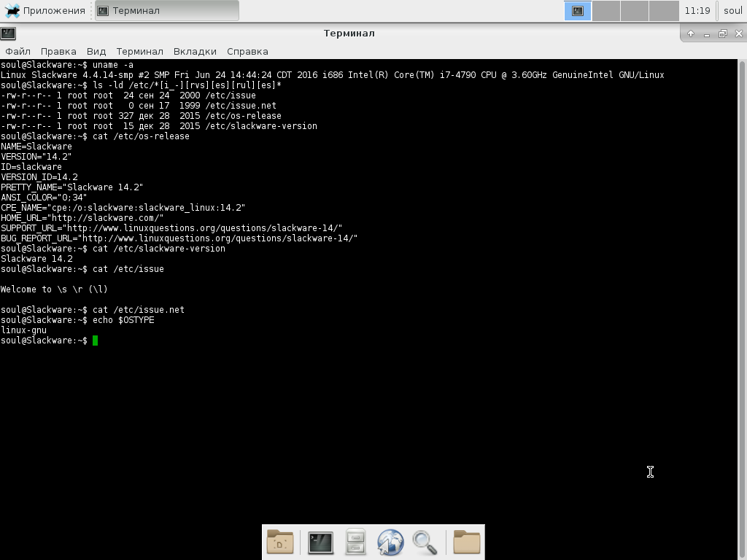747x560 pixels.
Task: Click the NAME=Slackware line
Action: (36, 147)
